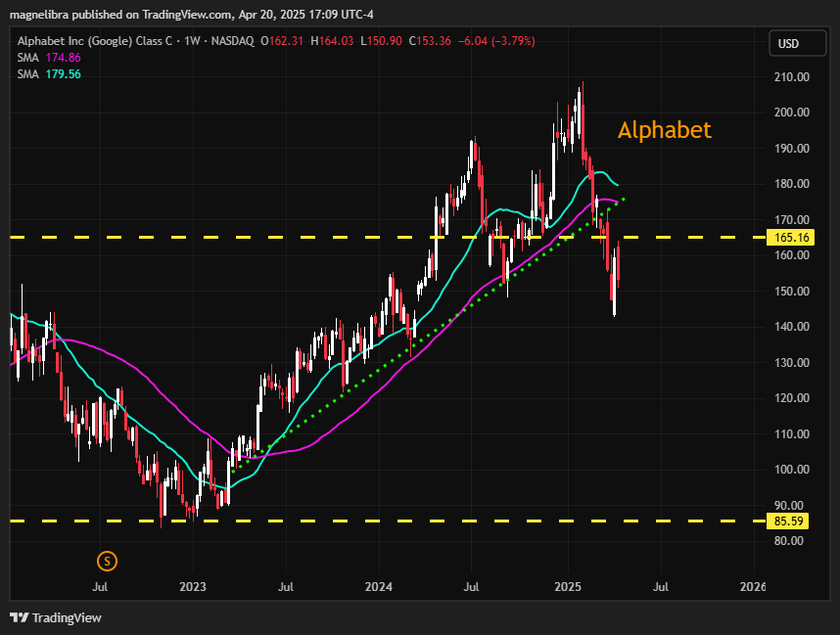
Task: Click the change value −6.04 (−3.79%)
Action: pyautogui.click(x=496, y=41)
